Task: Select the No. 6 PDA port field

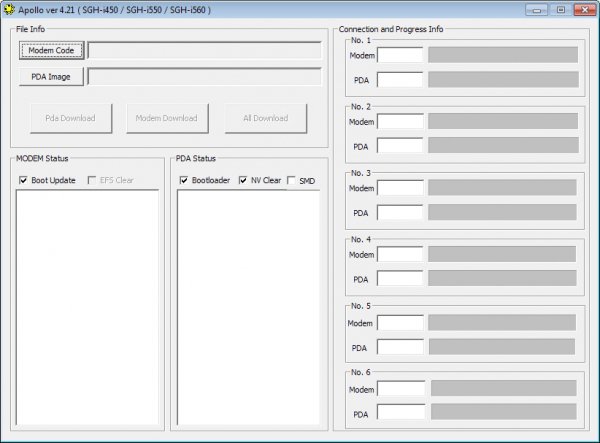Action: pyautogui.click(x=401, y=412)
